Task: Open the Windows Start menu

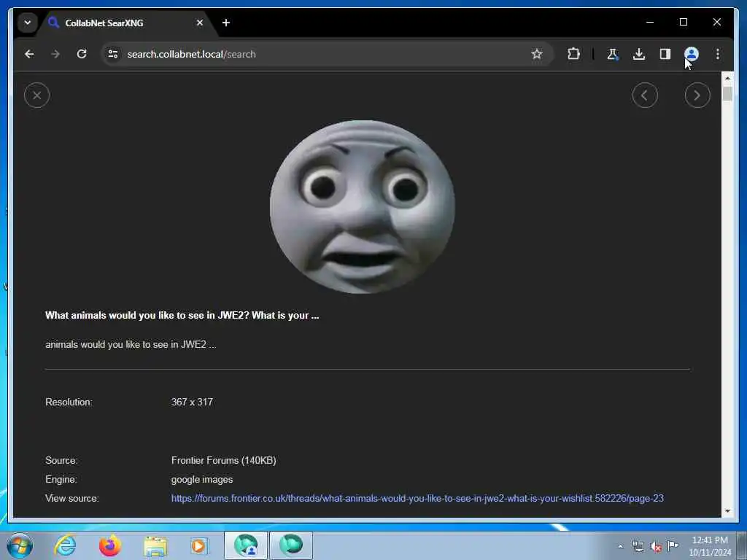Action: click(20, 545)
